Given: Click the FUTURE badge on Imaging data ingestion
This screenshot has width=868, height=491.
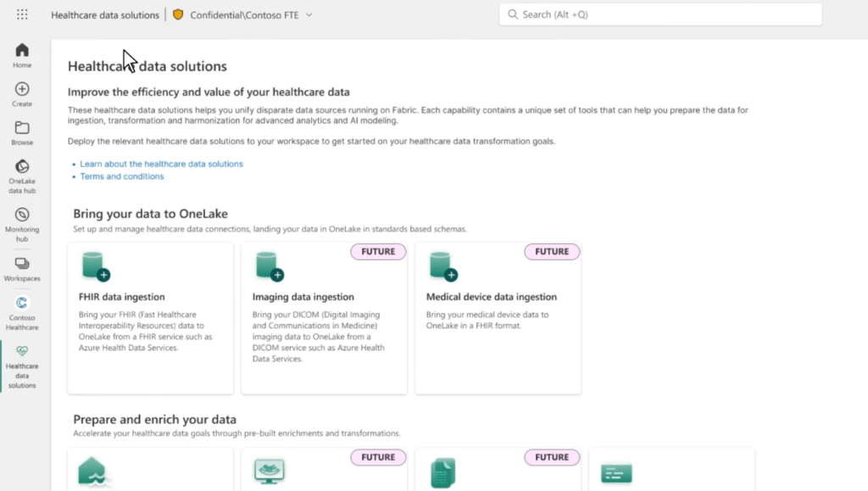Looking at the screenshot, I should pos(378,251).
